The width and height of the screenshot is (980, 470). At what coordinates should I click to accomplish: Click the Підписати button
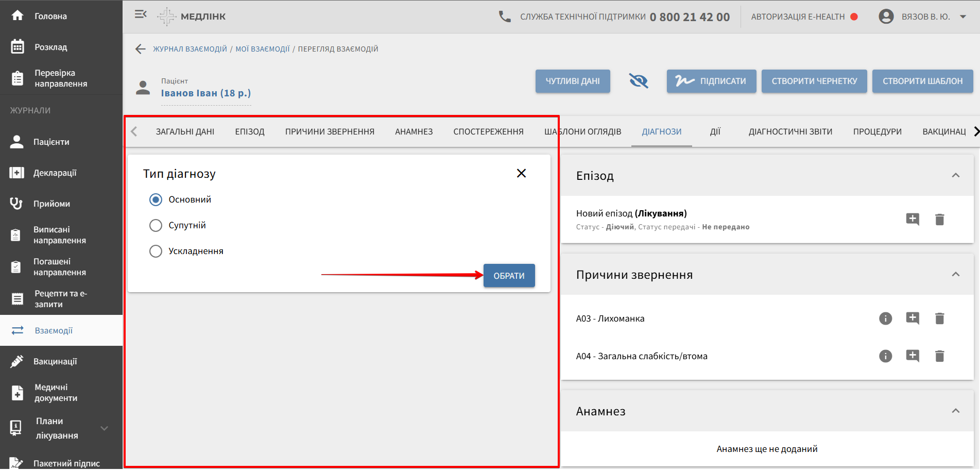point(711,81)
